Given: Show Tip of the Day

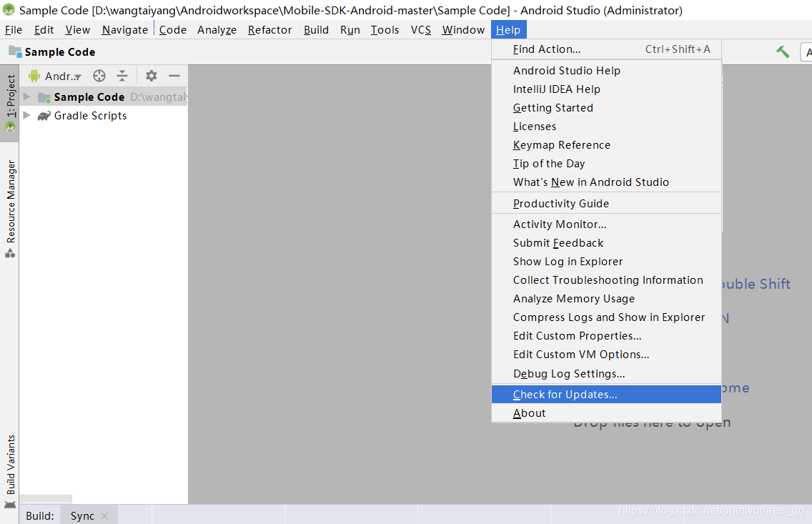Looking at the screenshot, I should point(606,164).
